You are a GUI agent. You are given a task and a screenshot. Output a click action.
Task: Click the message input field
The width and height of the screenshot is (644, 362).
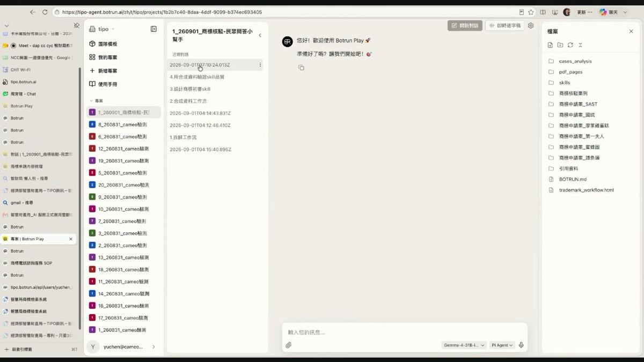click(x=405, y=333)
